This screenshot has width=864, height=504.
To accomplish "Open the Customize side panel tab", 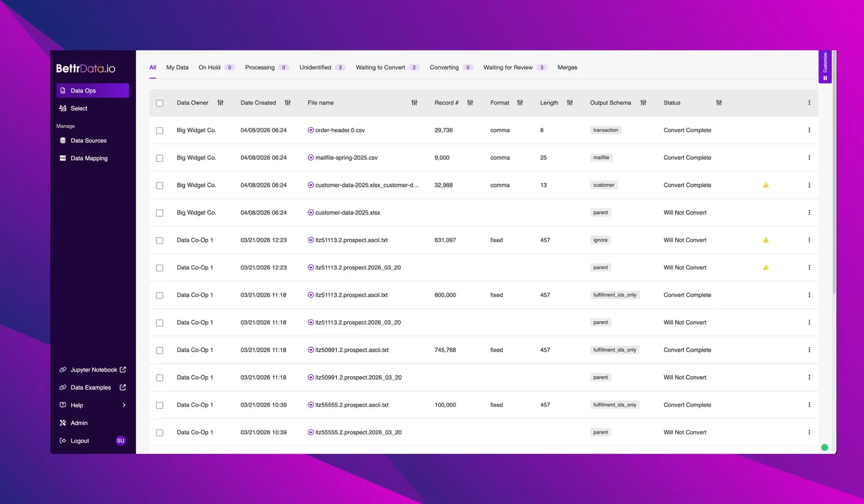I will click(x=825, y=67).
